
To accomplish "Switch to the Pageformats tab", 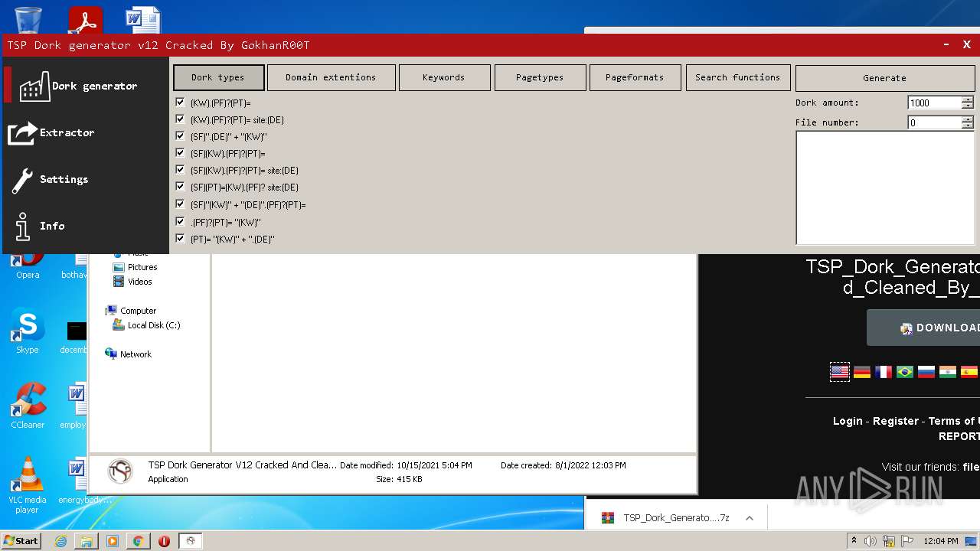I will (x=635, y=77).
